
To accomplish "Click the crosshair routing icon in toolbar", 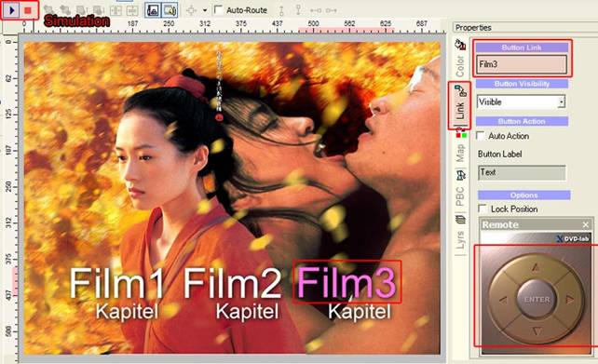I will point(191,10).
